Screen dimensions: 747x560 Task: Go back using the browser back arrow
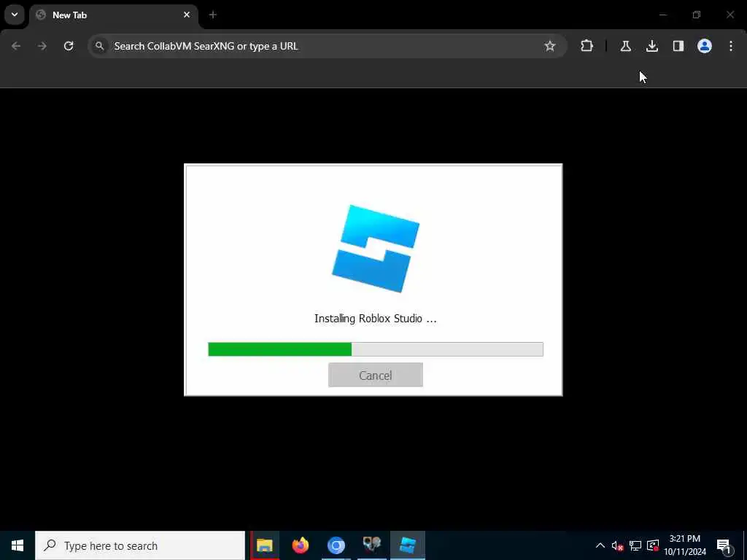[x=16, y=46]
